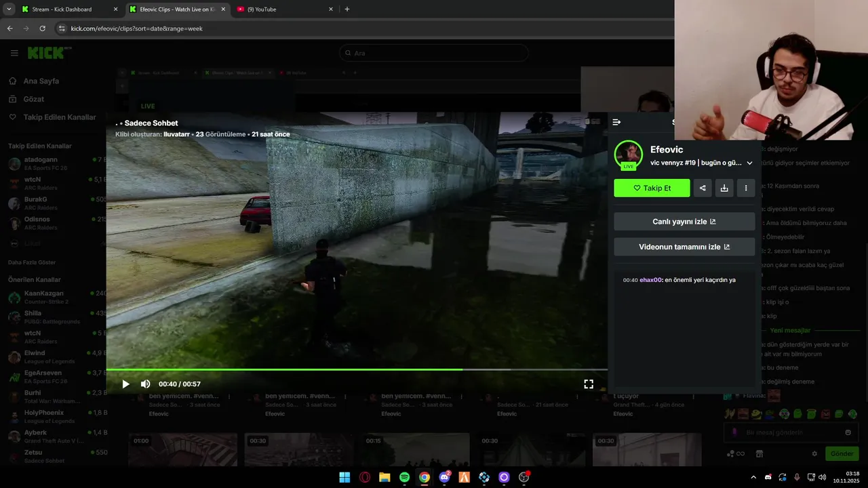
Task: Open the browser tab search dropdown
Action: [x=8, y=9]
